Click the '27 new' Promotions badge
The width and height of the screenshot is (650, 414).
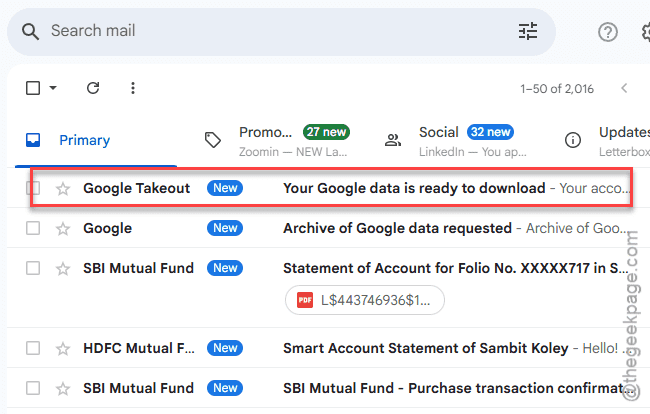pyautogui.click(x=326, y=132)
